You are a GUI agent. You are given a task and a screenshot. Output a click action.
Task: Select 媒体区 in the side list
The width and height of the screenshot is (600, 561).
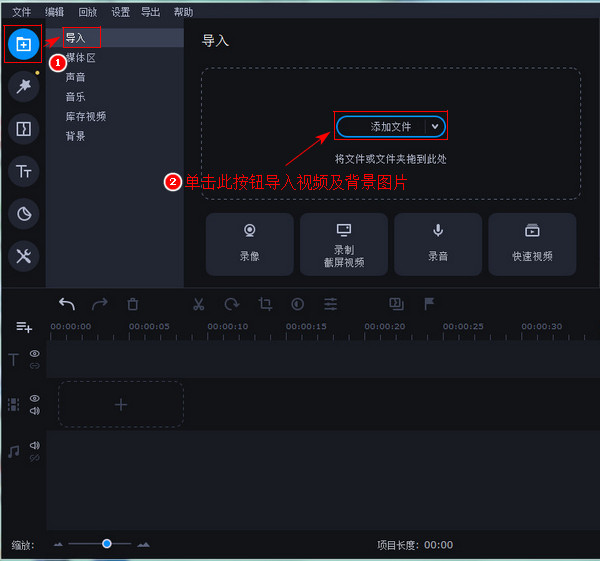click(x=80, y=58)
